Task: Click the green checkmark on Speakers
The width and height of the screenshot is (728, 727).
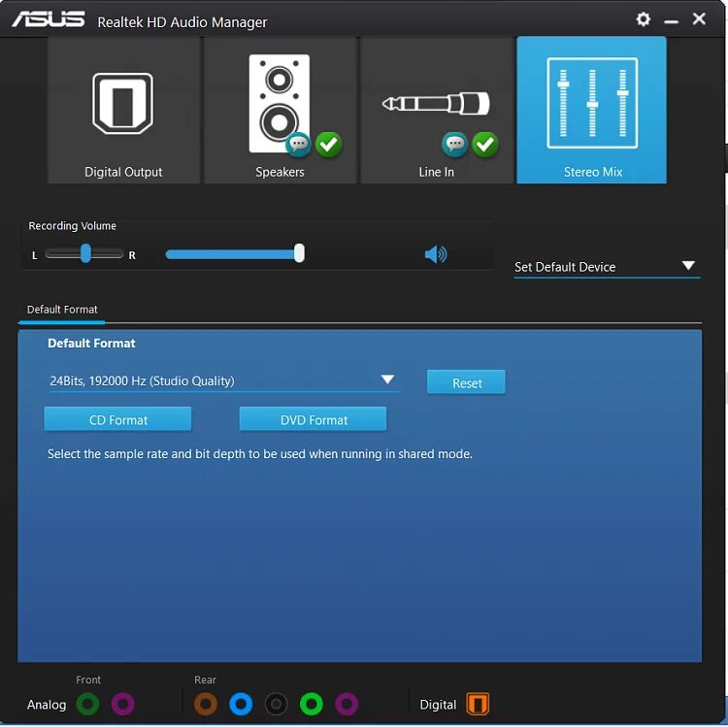Action: coord(329,145)
